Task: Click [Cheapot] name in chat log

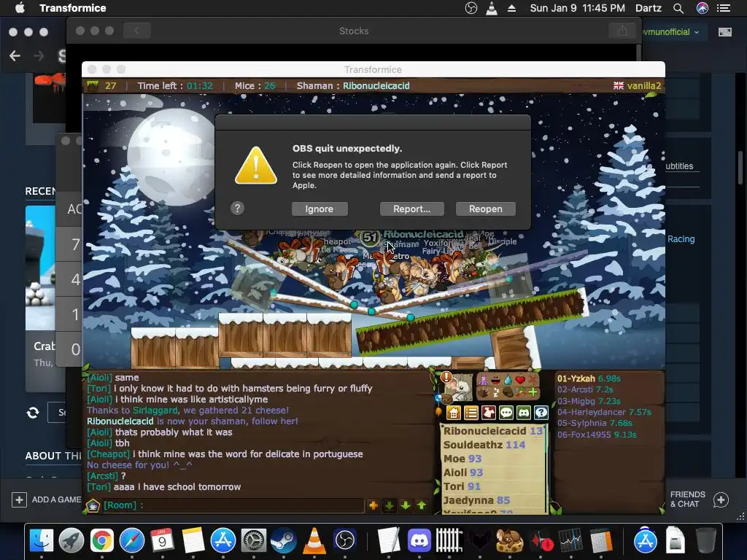Action: [108, 454]
